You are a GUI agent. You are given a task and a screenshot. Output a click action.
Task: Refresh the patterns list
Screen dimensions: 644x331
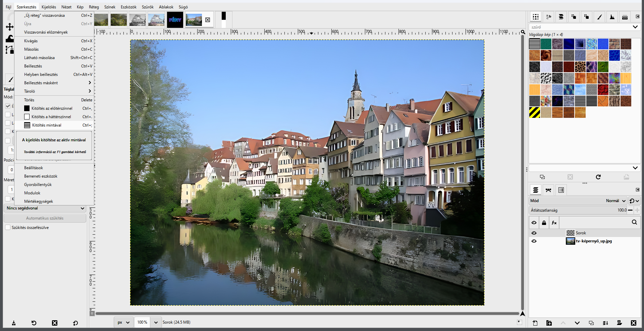click(x=598, y=177)
